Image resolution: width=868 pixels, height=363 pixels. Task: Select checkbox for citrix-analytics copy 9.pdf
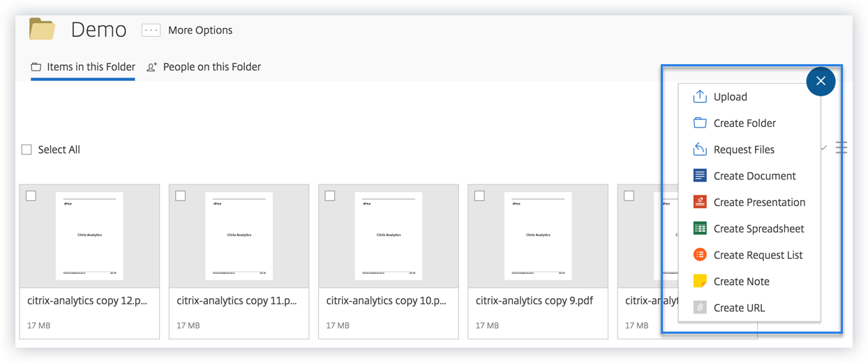(x=479, y=196)
